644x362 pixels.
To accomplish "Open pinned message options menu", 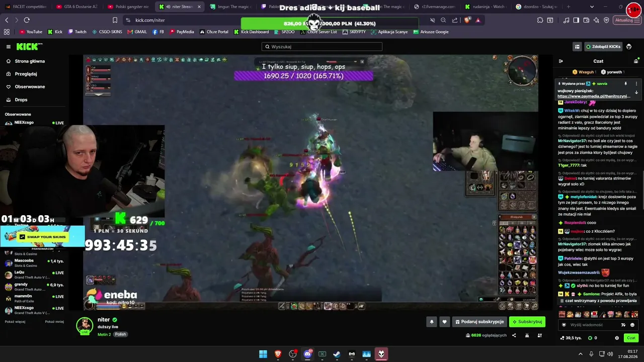I will coord(636,84).
